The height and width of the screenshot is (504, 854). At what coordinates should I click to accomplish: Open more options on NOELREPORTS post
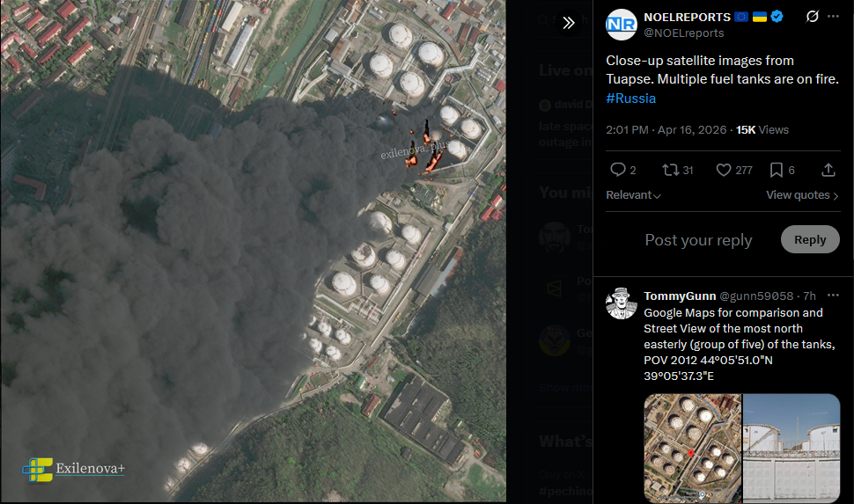click(833, 17)
